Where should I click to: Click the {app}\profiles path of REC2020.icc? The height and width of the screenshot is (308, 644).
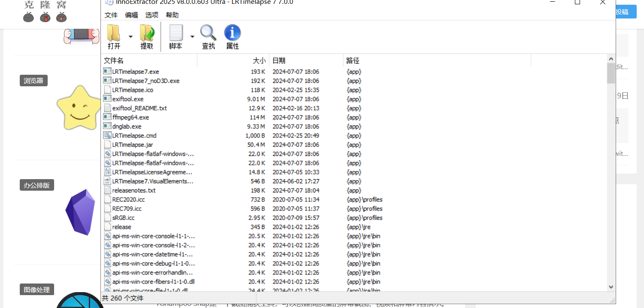(365, 199)
